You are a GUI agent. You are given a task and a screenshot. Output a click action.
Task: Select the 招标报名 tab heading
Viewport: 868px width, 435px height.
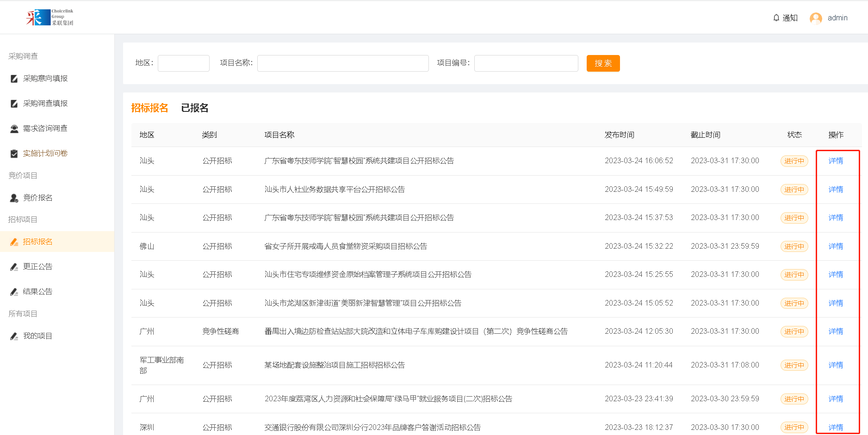(x=149, y=108)
